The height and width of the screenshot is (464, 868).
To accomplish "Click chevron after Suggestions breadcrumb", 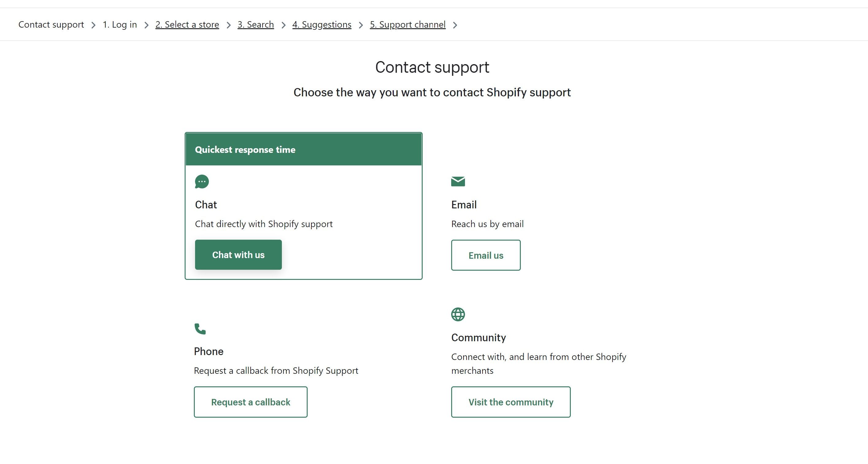I will point(361,25).
